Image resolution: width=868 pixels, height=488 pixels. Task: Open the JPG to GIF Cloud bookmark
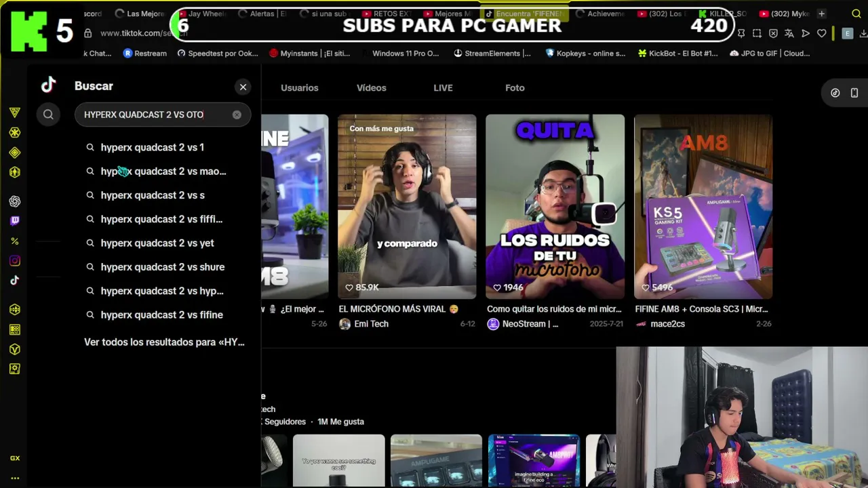pyautogui.click(x=770, y=54)
